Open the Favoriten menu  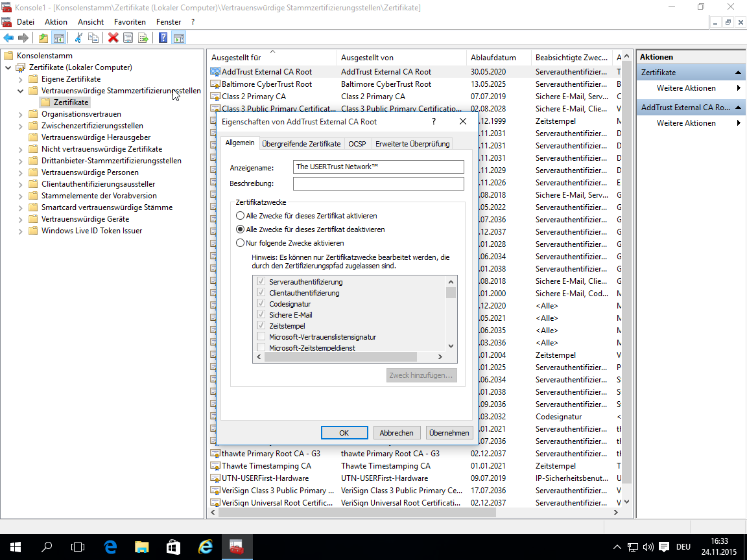click(x=130, y=22)
